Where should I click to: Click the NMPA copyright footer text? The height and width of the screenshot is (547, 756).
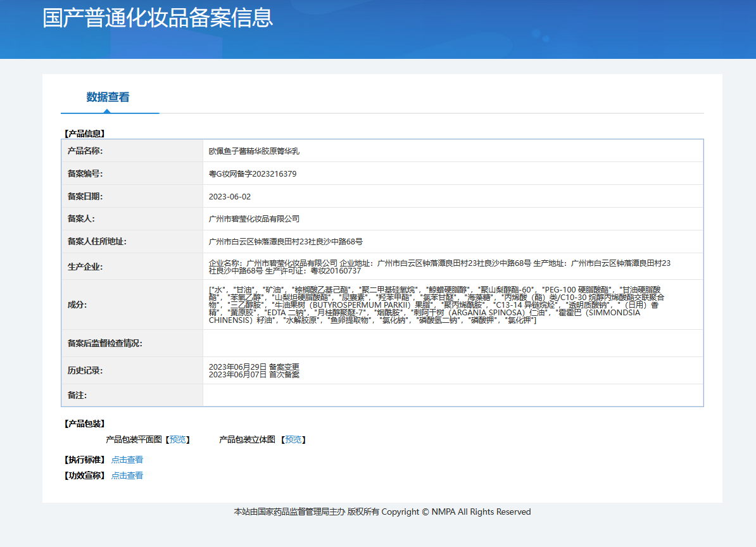[382, 512]
